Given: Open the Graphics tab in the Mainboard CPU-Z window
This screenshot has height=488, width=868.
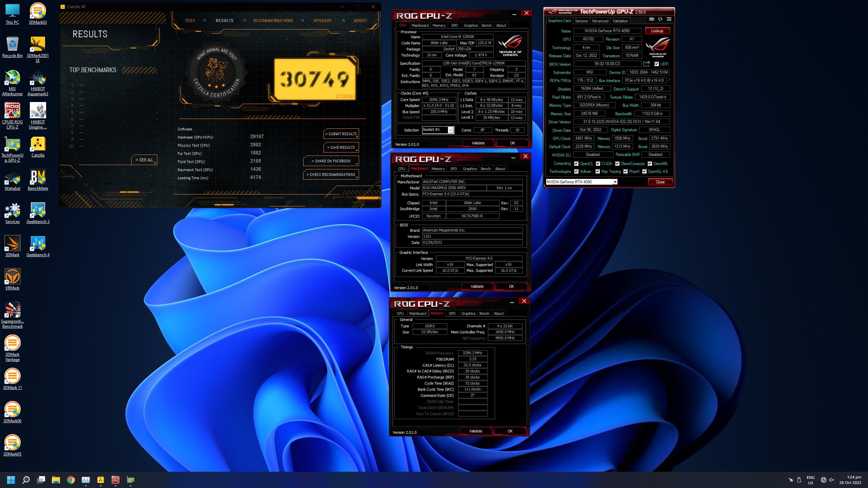Looking at the screenshot, I should [470, 169].
